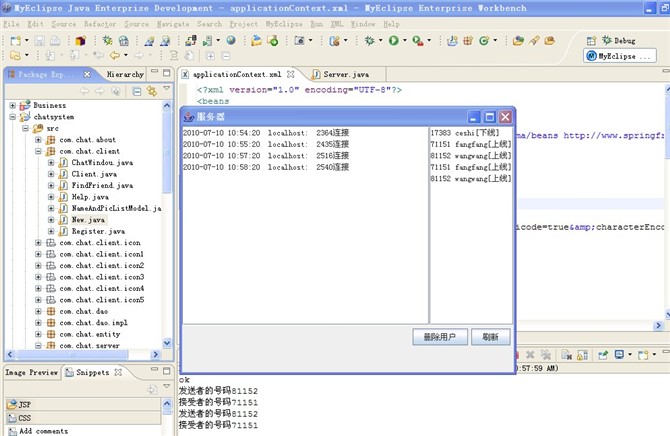
Task: Click the Open Perspective icon
Action: [591, 41]
